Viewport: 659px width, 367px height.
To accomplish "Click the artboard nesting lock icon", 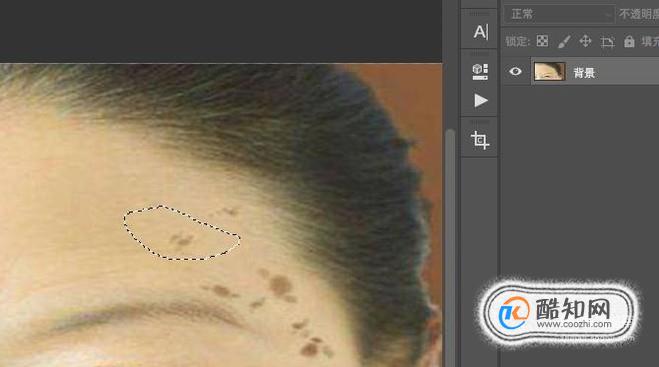I will coord(607,41).
